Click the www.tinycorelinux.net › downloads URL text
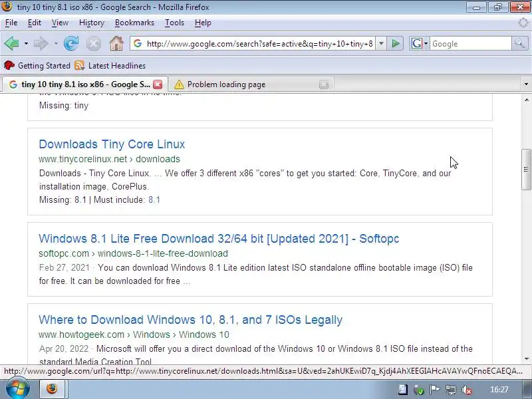The image size is (532, 399). pos(109,159)
